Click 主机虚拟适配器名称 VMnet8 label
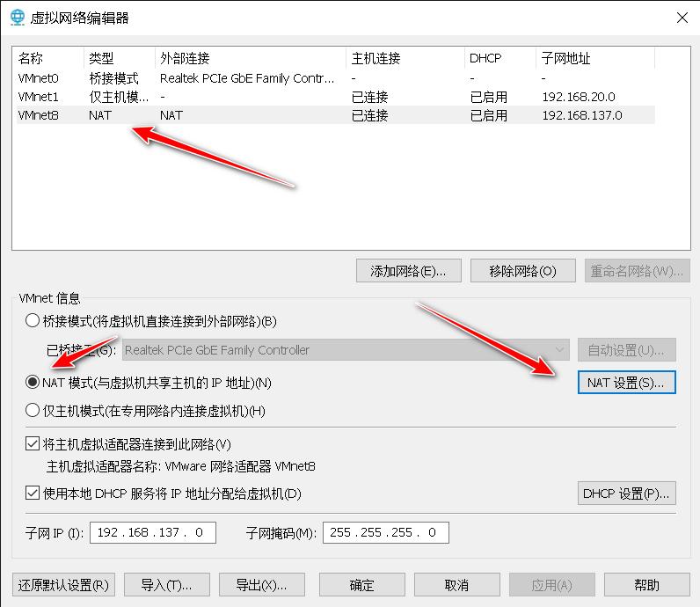This screenshot has height=607, width=700. 181,466
